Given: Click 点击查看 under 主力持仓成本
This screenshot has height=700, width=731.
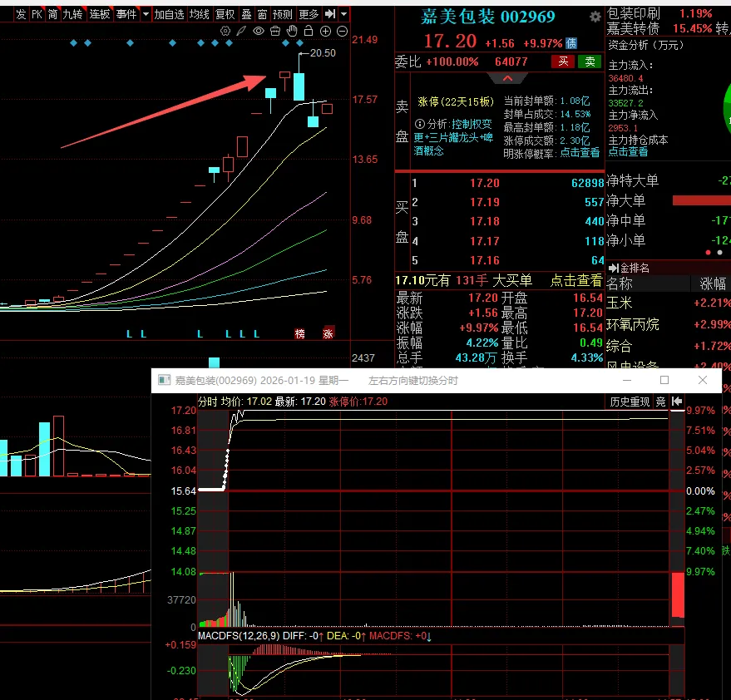Looking at the screenshot, I should tap(628, 152).
